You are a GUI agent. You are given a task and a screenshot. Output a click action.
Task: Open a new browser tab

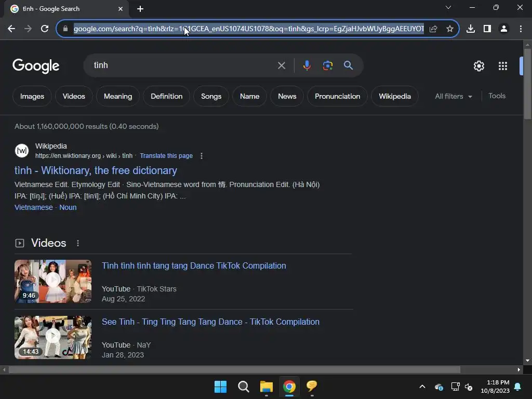pos(140,9)
